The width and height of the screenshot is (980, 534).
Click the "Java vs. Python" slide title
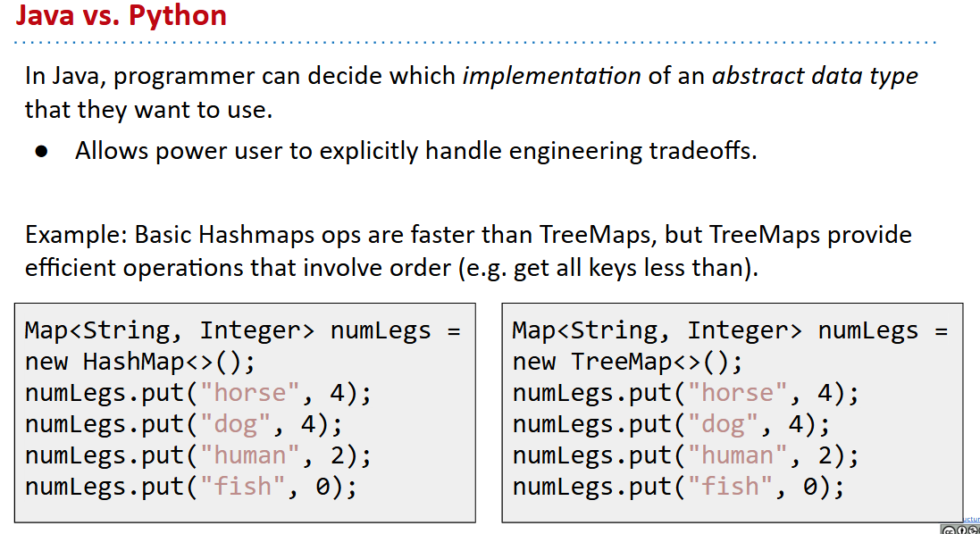(121, 15)
